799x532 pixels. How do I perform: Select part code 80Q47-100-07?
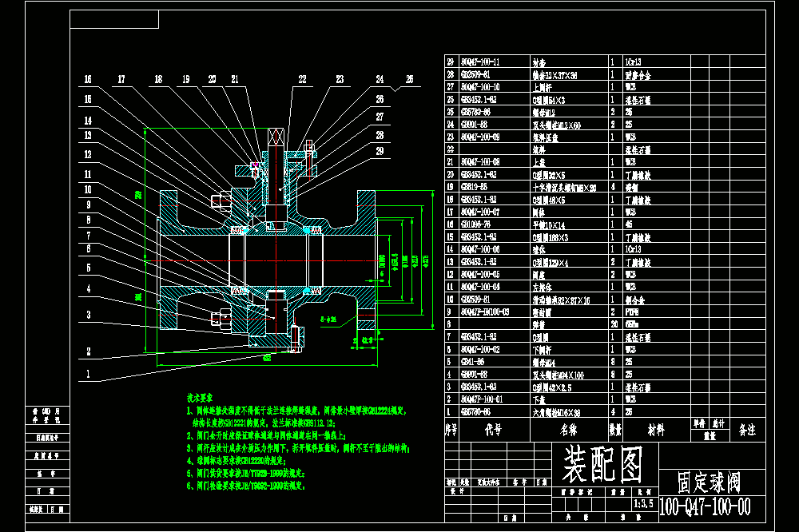pos(480,212)
